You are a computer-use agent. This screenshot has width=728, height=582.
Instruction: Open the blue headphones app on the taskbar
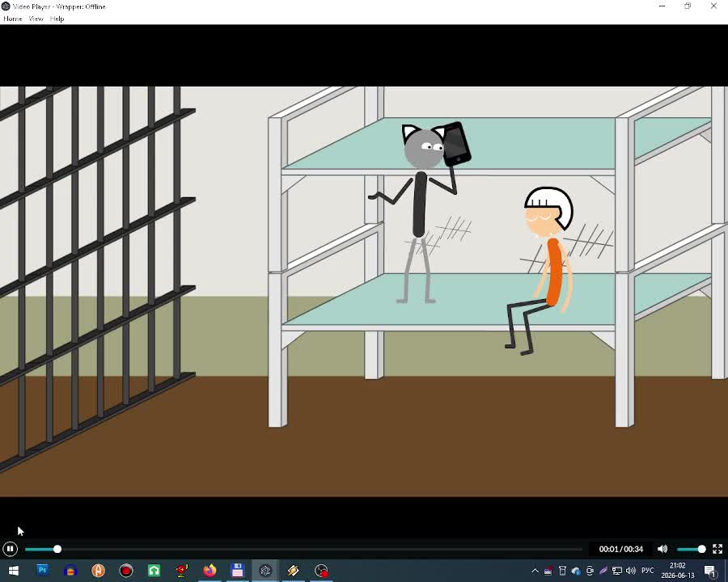[70, 571]
